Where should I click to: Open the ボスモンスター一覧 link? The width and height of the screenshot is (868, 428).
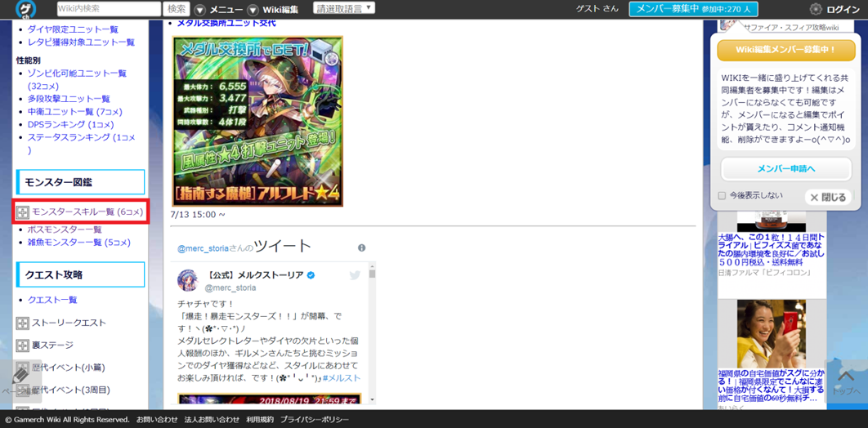tap(65, 230)
